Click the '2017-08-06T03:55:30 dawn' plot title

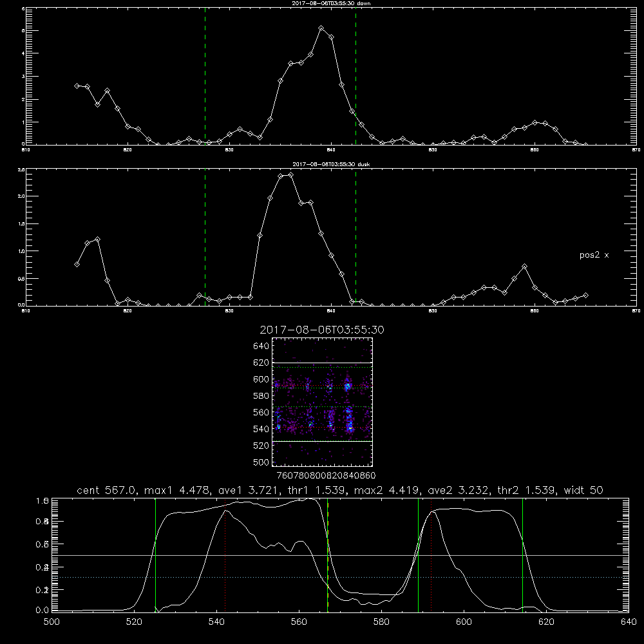point(331,3)
